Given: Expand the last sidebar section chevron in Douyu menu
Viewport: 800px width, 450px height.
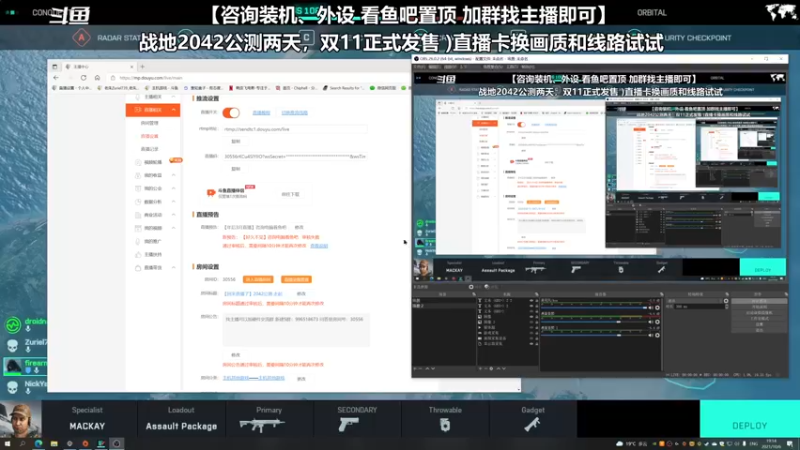Looking at the screenshot, I should pyautogui.click(x=173, y=267).
